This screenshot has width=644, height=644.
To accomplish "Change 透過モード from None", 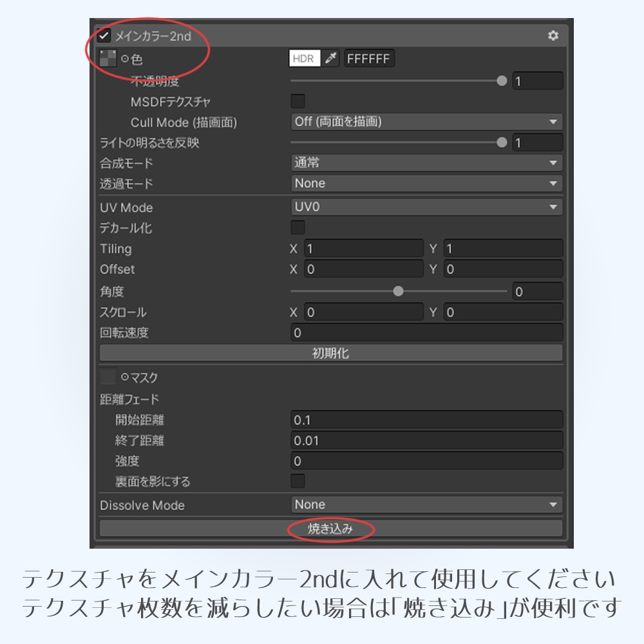I will 426,184.
